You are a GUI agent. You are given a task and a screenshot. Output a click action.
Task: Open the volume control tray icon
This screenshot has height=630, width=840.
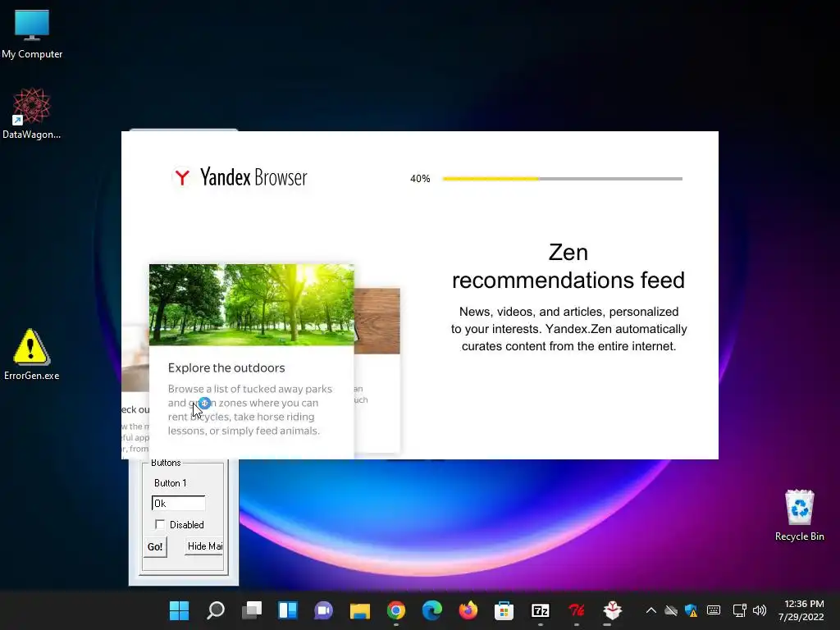[760, 610]
